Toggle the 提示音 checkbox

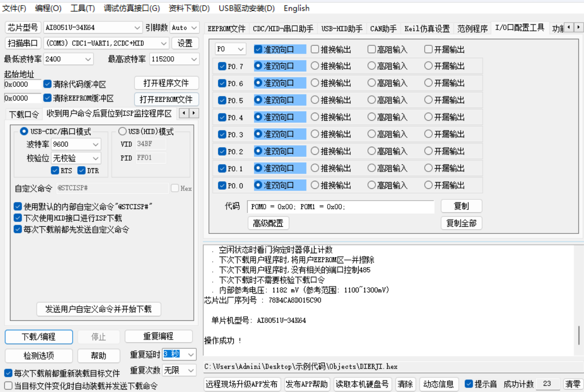click(x=469, y=384)
